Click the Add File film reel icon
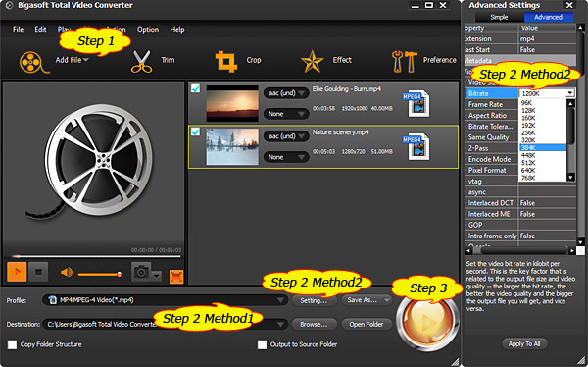 (x=33, y=62)
